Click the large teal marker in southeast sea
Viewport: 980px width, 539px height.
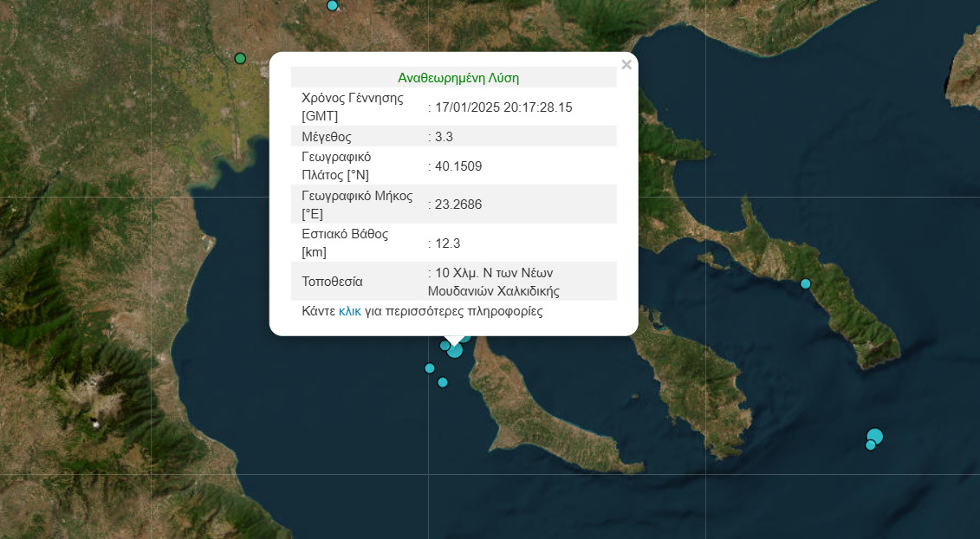pyautogui.click(x=875, y=436)
